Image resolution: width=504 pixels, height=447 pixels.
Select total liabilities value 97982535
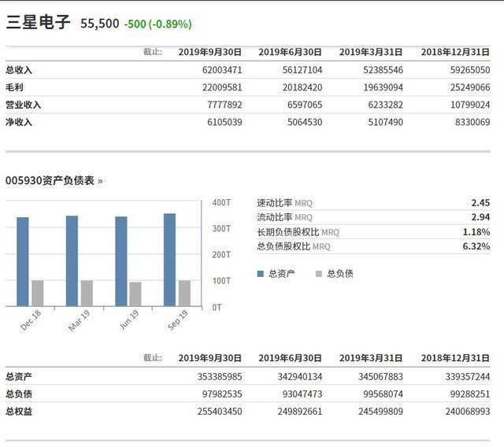coord(222,394)
